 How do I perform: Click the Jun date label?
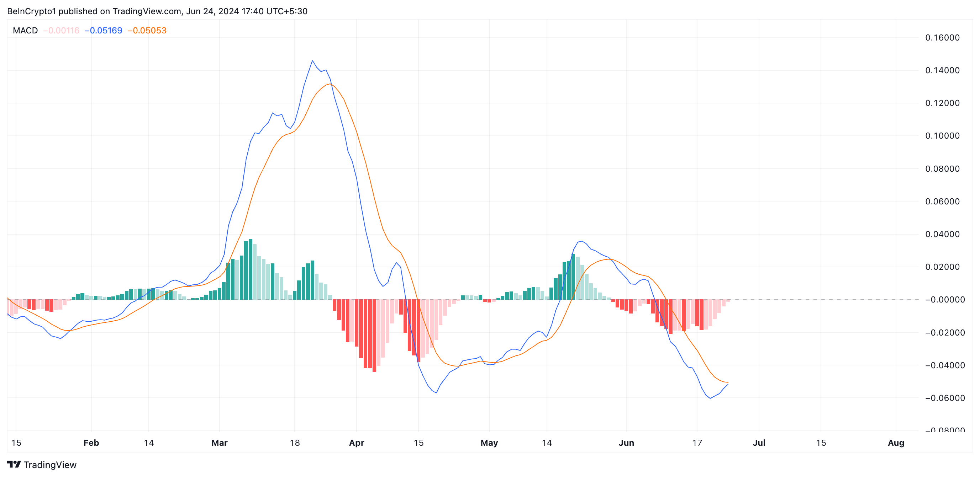point(626,443)
